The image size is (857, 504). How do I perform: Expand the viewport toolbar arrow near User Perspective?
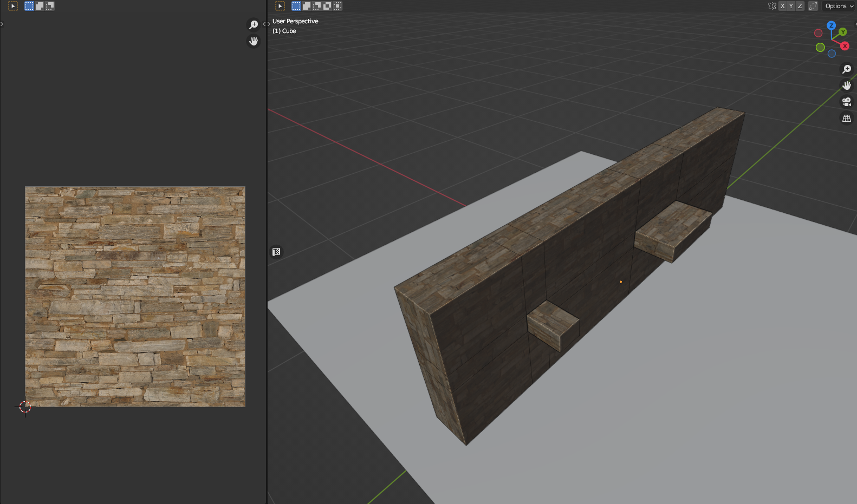[x=268, y=24]
